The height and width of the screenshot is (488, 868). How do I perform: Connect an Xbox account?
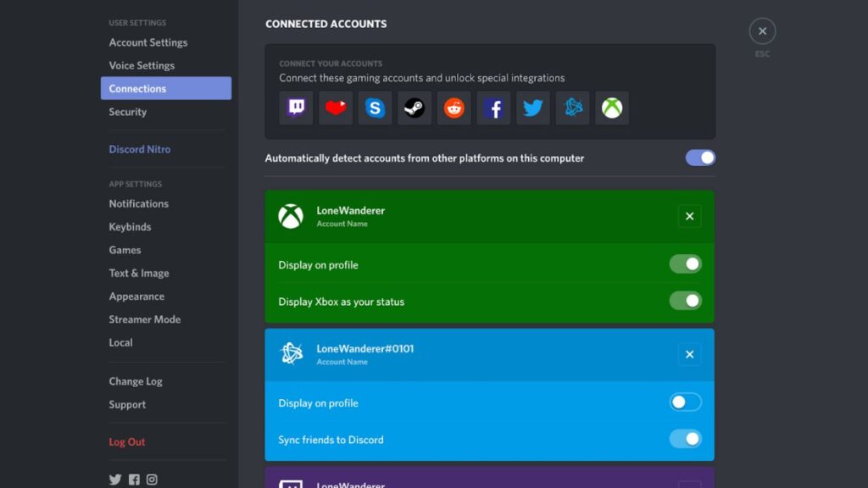pyautogui.click(x=611, y=108)
